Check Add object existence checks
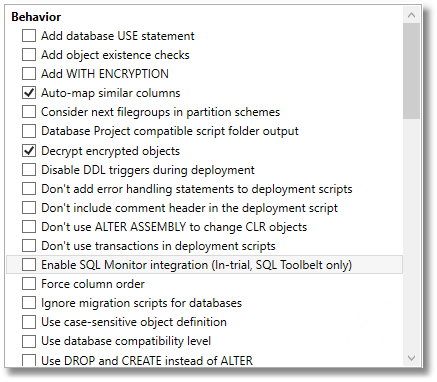Image resolution: width=437 pixels, height=382 pixels. click(x=29, y=54)
